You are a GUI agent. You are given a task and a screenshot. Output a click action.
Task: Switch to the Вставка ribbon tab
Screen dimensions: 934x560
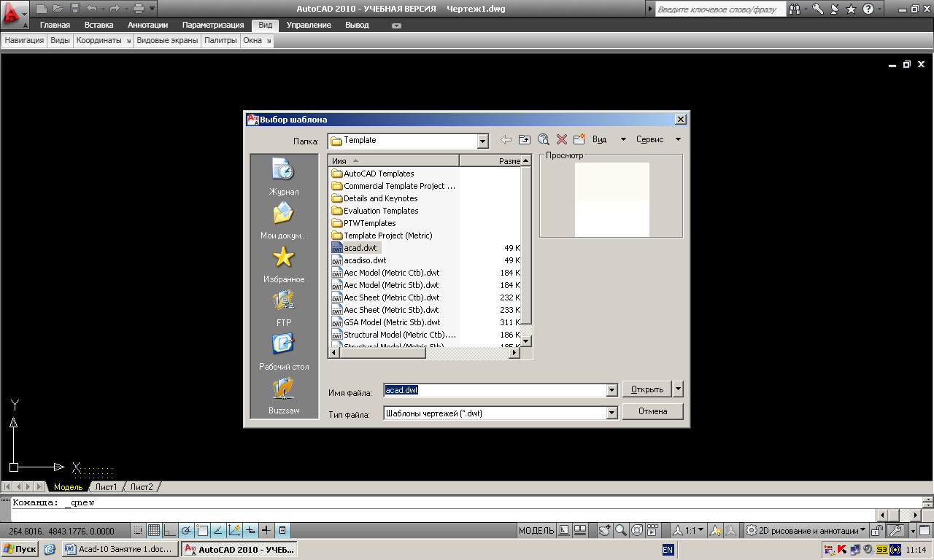coord(99,25)
